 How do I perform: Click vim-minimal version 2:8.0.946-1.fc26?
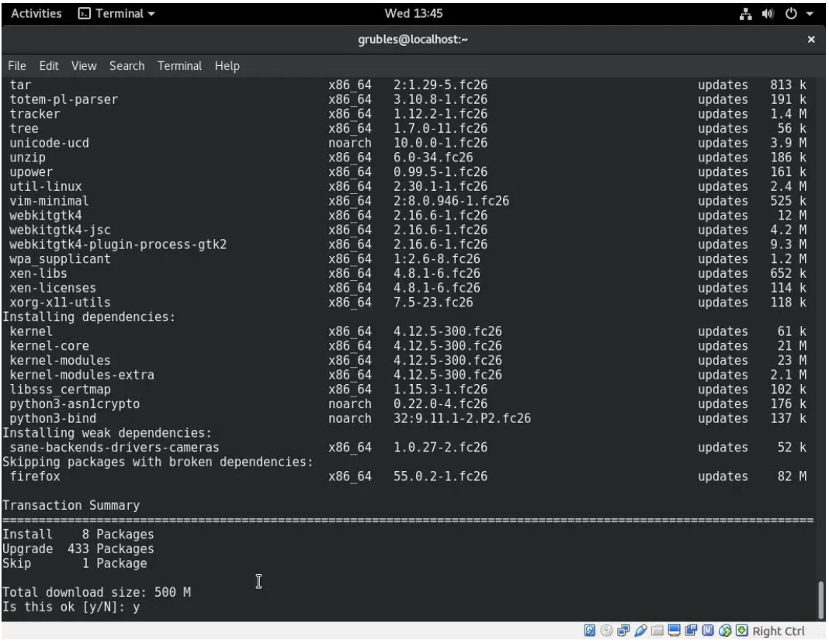pos(451,201)
